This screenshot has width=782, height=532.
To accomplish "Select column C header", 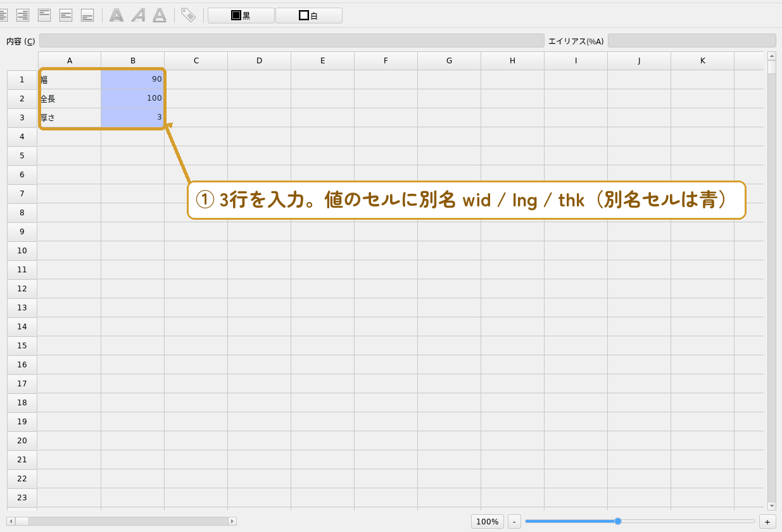I will pos(196,61).
